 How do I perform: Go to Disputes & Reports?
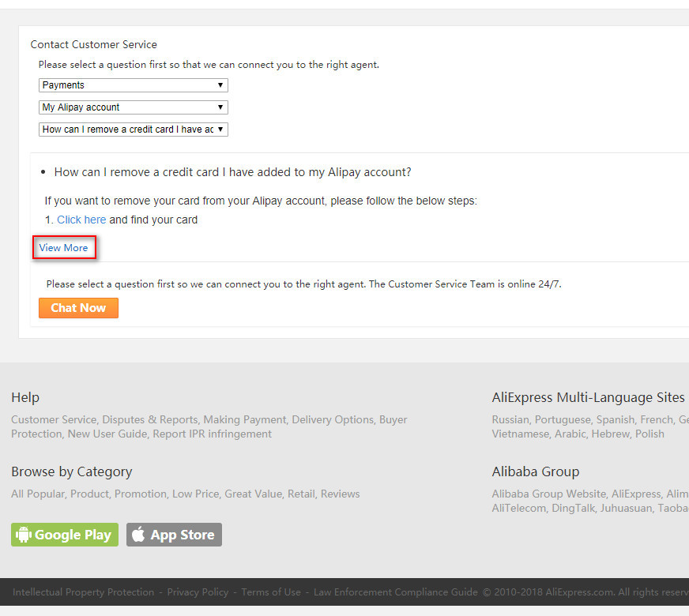click(x=150, y=420)
